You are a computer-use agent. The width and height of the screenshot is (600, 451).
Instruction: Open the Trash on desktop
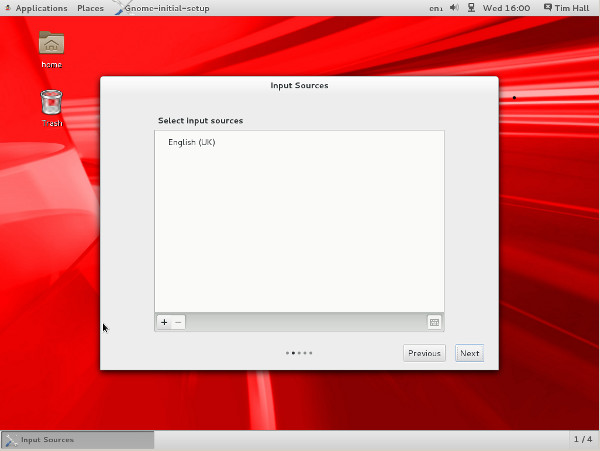click(x=51, y=108)
